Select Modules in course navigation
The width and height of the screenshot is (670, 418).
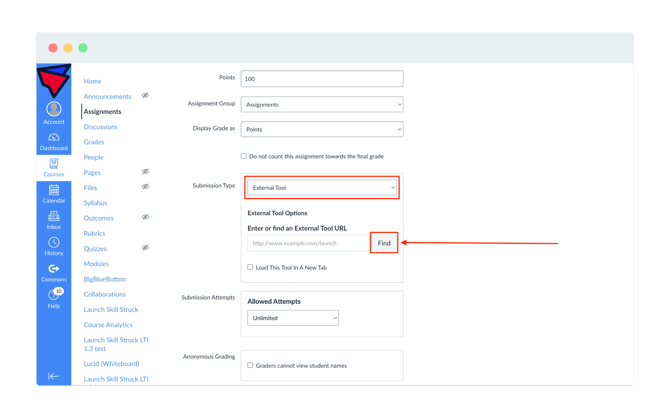tap(96, 264)
